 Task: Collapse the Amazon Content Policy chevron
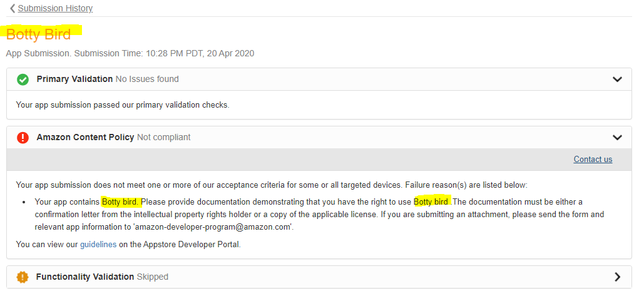[617, 138]
